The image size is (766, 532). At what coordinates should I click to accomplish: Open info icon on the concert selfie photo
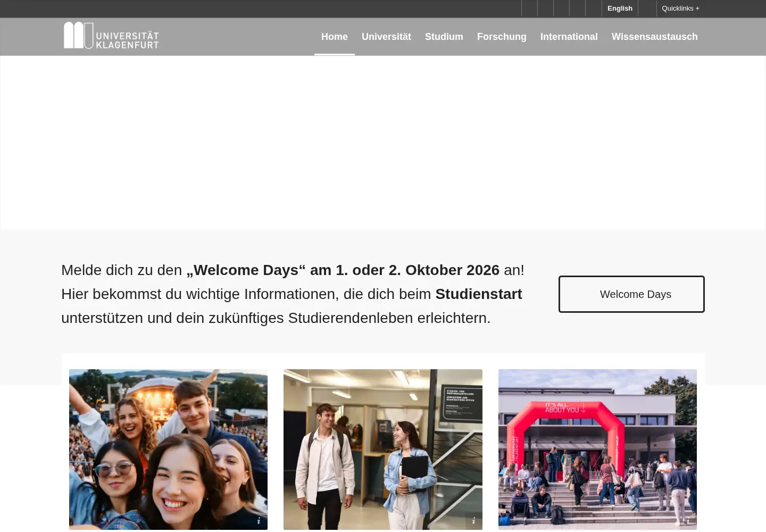tap(259, 521)
